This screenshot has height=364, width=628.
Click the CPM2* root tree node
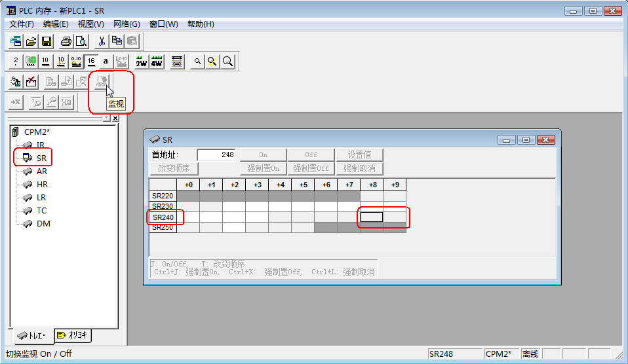point(37,132)
